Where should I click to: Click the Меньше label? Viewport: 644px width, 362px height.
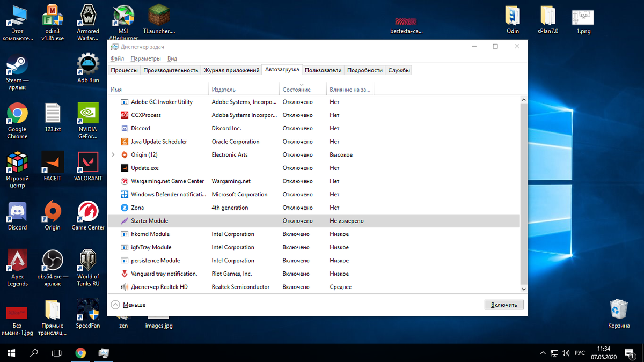point(134,305)
